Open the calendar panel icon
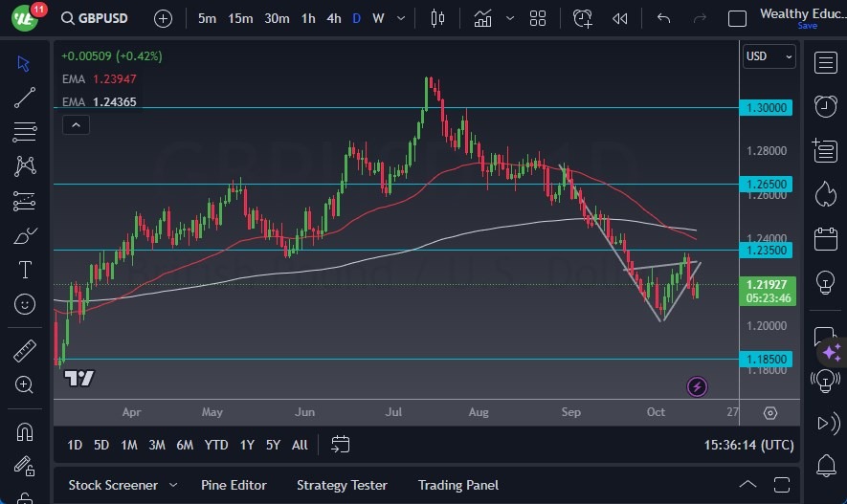This screenshot has height=504, width=847. click(825, 238)
